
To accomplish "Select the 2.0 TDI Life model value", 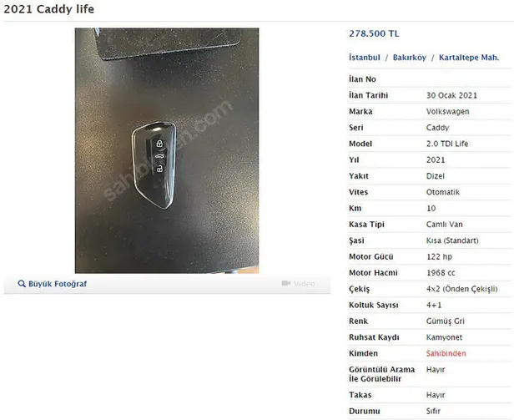I will click(447, 144).
